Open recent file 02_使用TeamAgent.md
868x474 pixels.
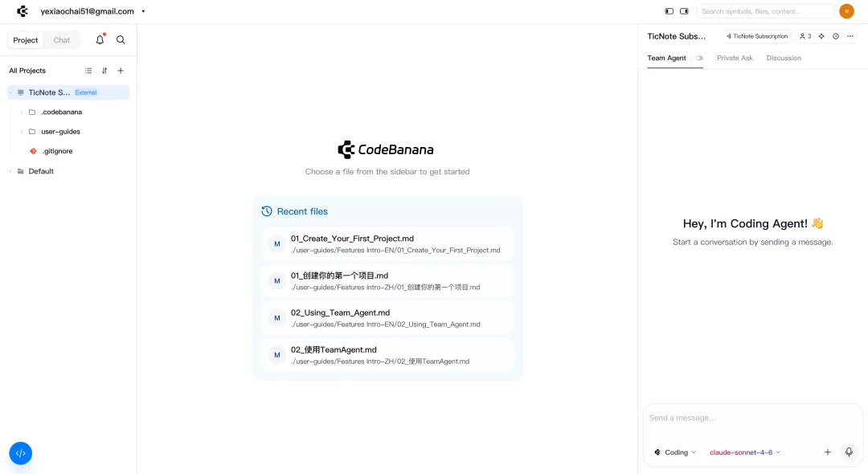click(387, 355)
